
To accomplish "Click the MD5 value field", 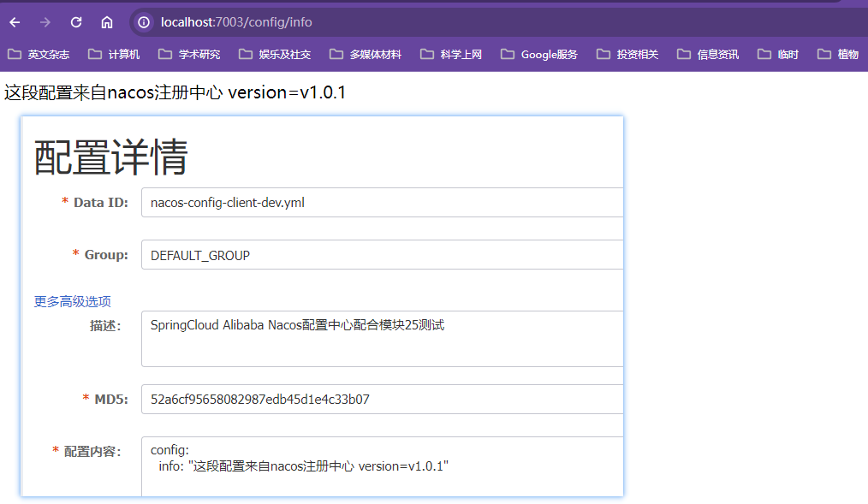I will coord(382,399).
